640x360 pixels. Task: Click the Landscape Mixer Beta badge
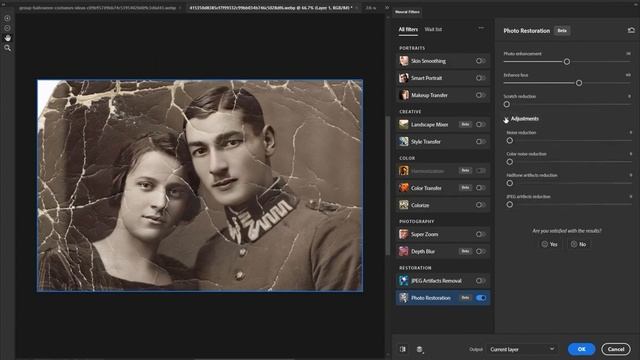tap(465, 124)
